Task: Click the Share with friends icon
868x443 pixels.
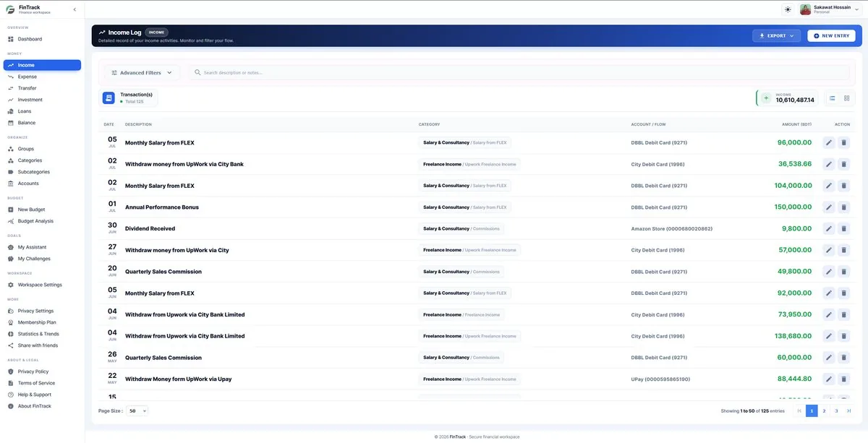Action: point(11,345)
